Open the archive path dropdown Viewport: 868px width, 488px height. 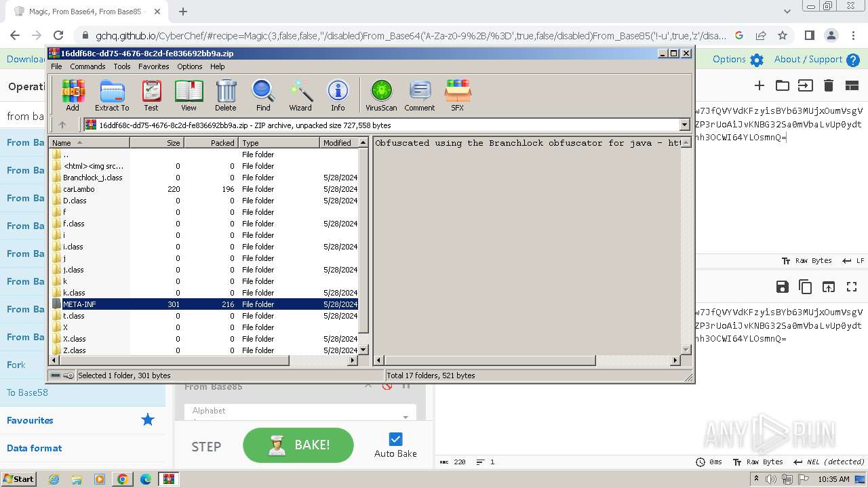[x=684, y=125]
